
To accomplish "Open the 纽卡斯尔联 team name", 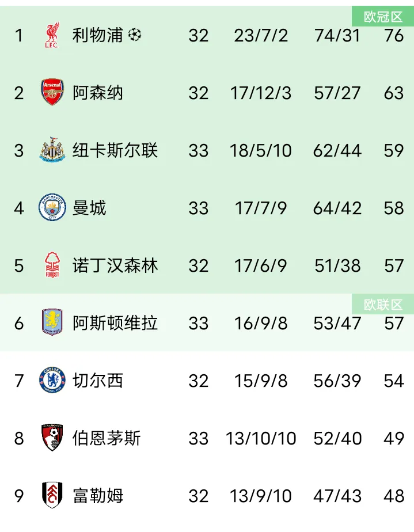I will (115, 150).
